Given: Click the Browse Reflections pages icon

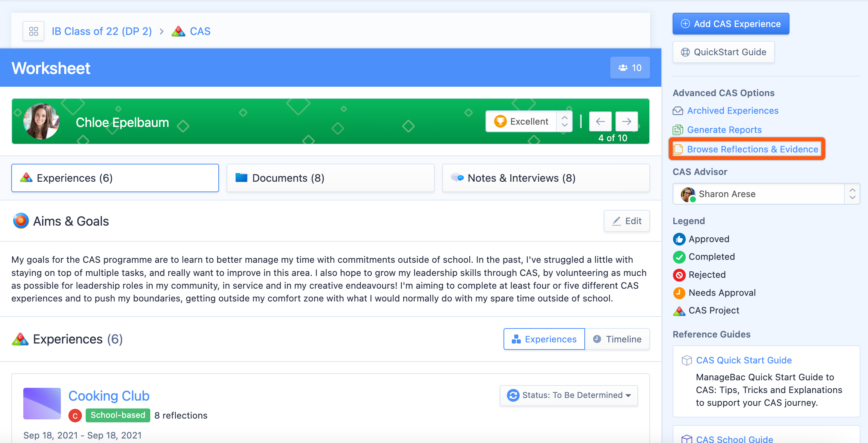Looking at the screenshot, I should coord(678,149).
